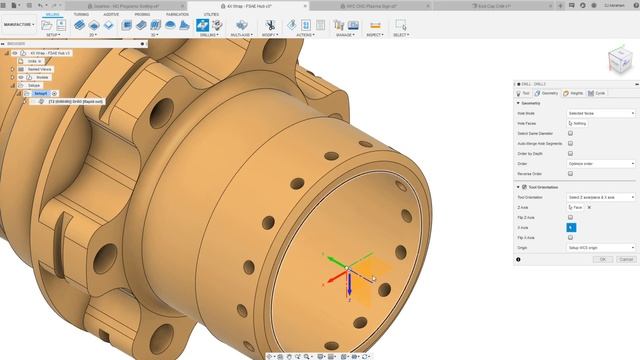Click the Z Axis Face selection button
This screenshot has width=640, height=360.
(576, 207)
